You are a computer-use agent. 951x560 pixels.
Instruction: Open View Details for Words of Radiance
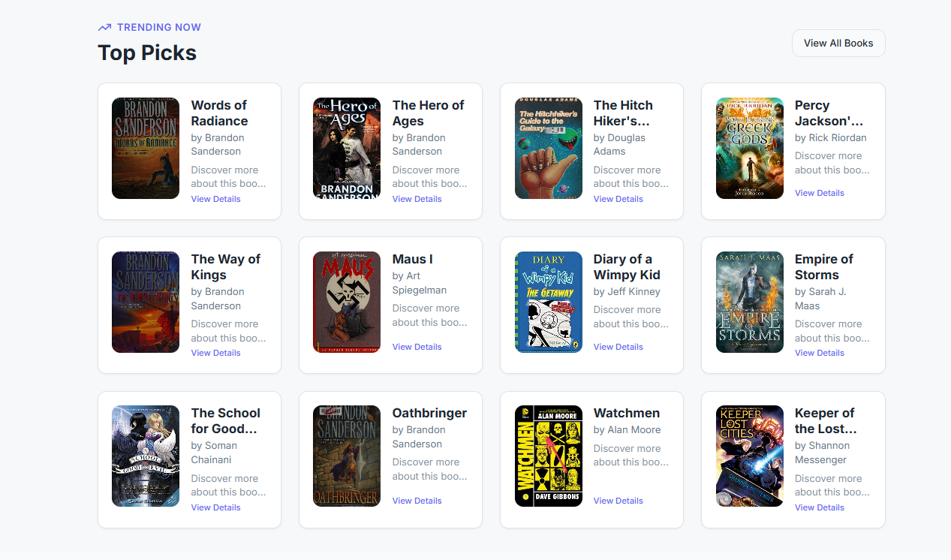[x=215, y=198]
